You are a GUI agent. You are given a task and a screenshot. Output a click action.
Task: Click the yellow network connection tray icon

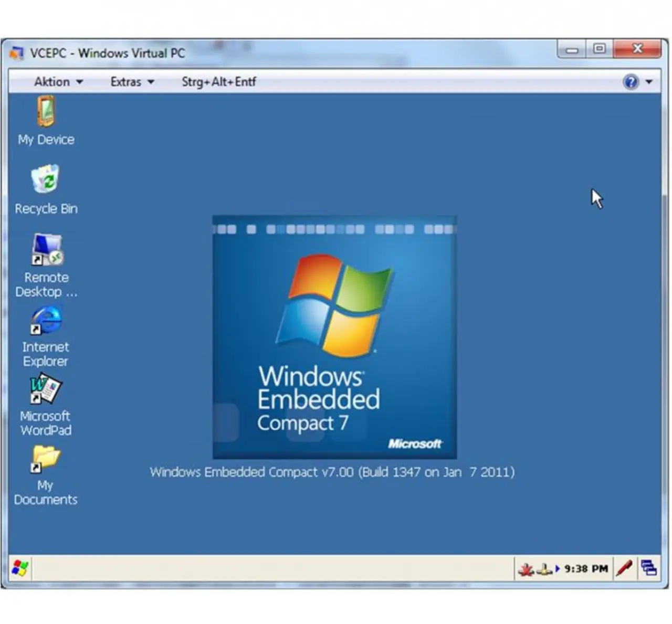click(544, 569)
